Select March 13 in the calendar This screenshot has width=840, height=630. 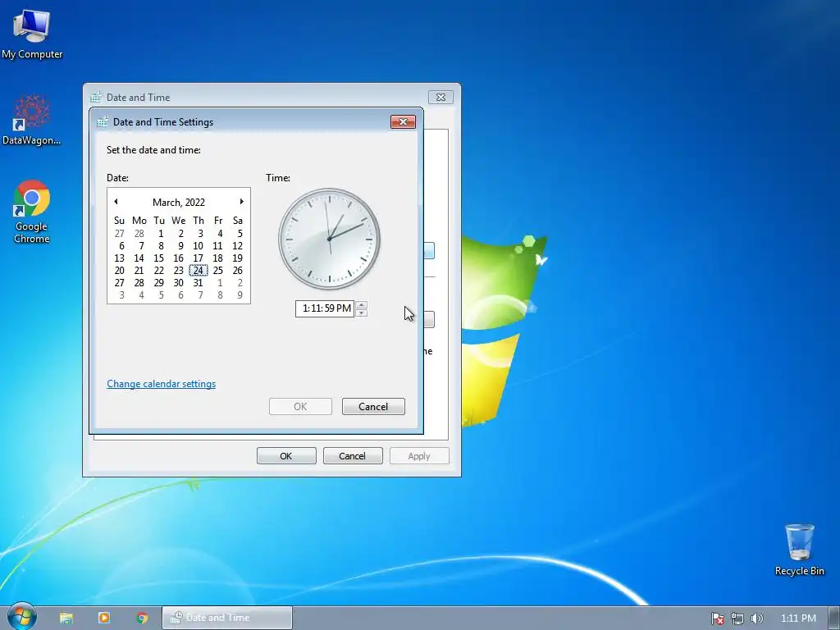120,258
